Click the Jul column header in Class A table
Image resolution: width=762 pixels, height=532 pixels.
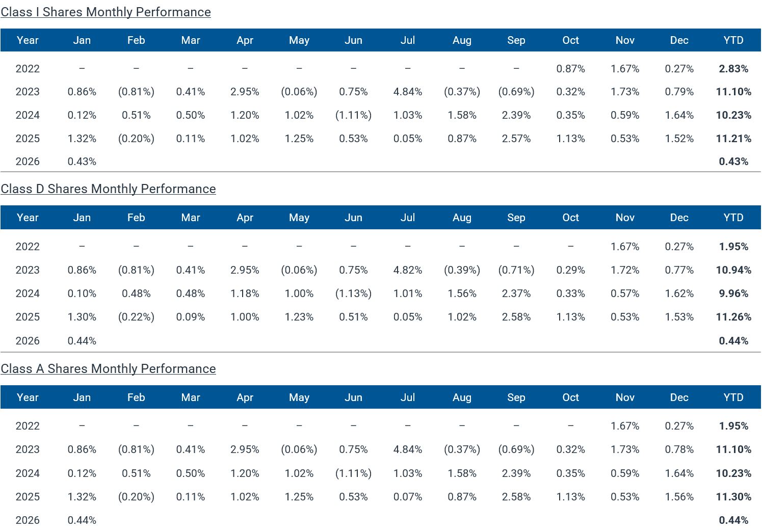click(x=407, y=397)
